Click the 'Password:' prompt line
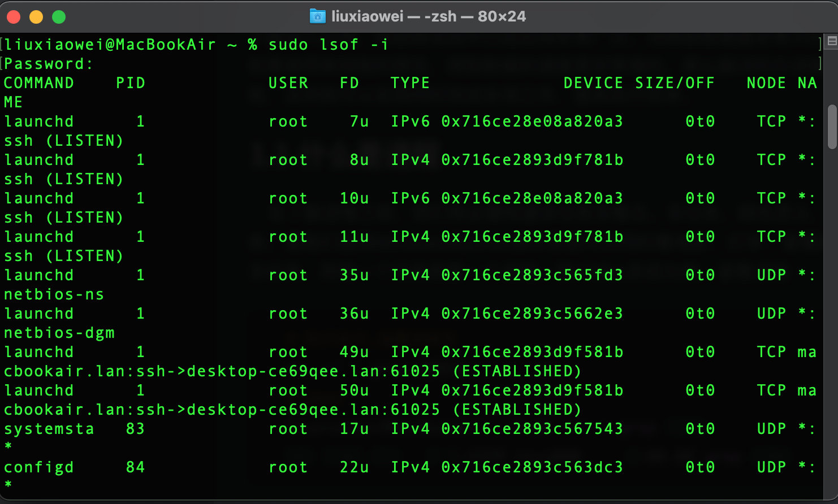The height and width of the screenshot is (504, 838). 49,64
